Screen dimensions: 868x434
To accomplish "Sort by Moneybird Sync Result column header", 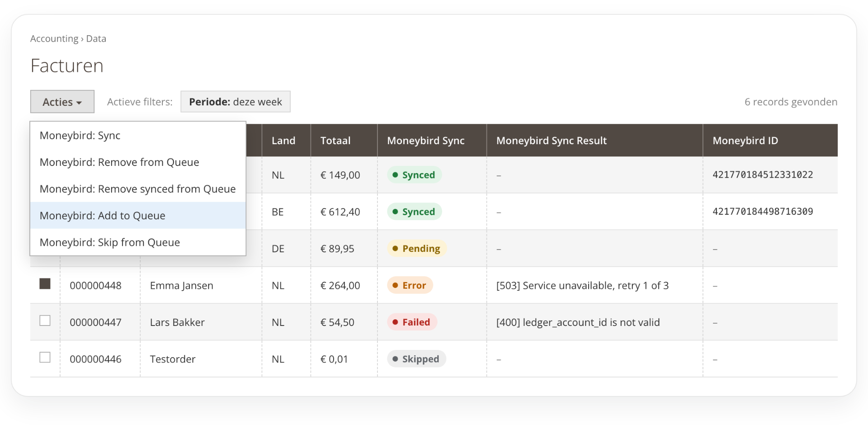I will tap(595, 141).
